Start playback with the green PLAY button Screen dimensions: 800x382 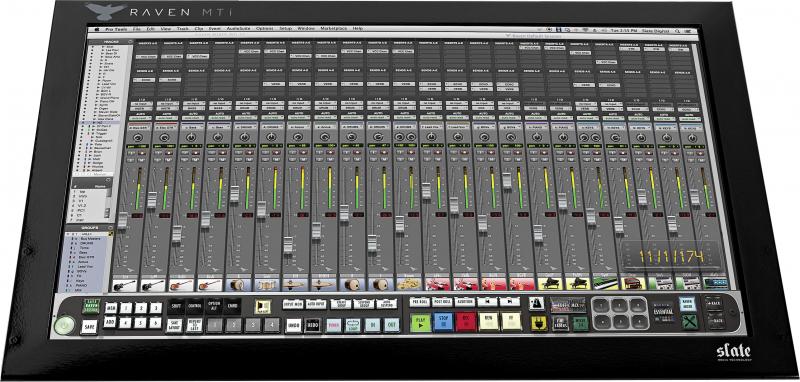[x=421, y=322]
